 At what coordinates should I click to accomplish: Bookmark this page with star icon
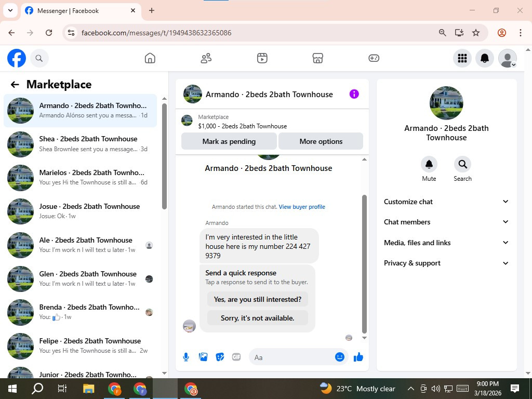click(x=476, y=33)
